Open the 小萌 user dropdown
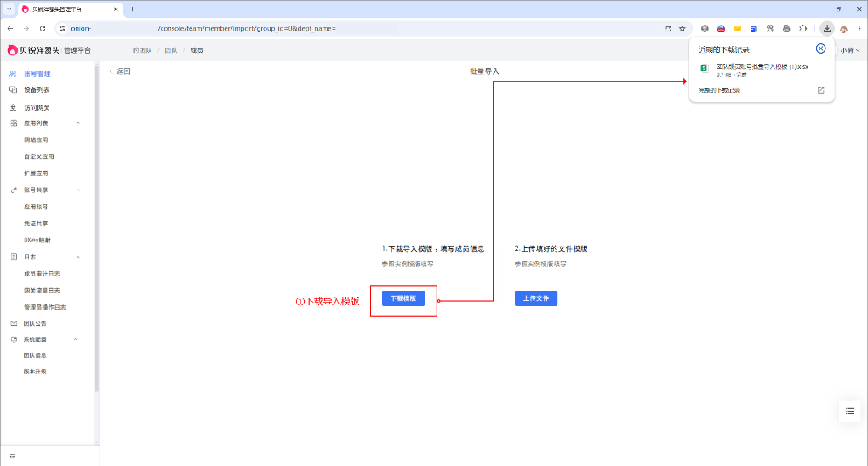 click(x=850, y=50)
